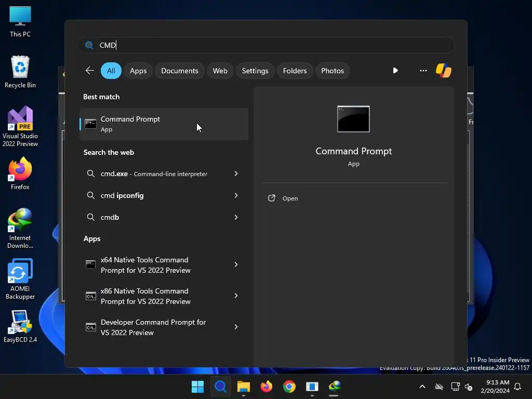532x399 pixels.
Task: Open Internet Download Manager on the taskbar
Action: coord(335,387)
